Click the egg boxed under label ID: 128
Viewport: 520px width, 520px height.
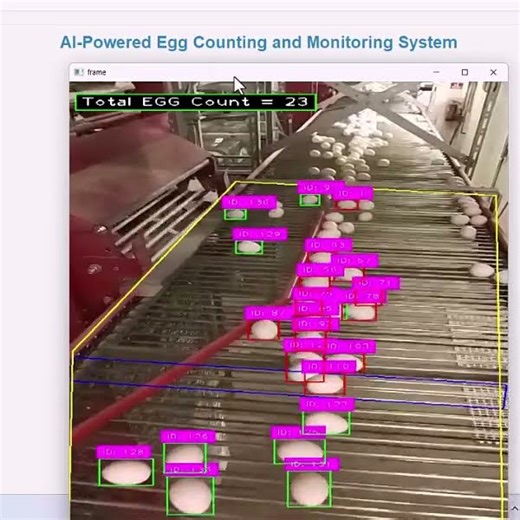126,472
